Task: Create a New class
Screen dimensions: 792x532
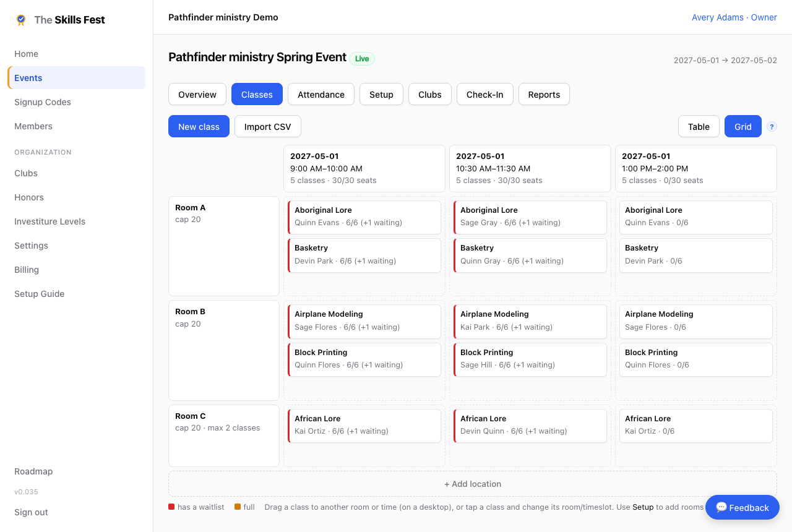Action: click(x=199, y=126)
